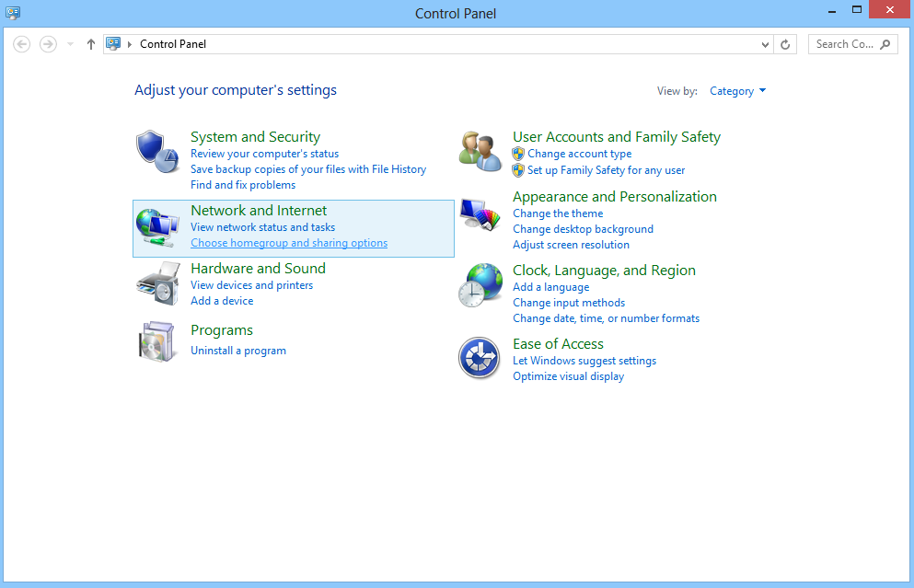Expand the address bar history dropdown
This screenshot has width=914, height=588.
765,44
